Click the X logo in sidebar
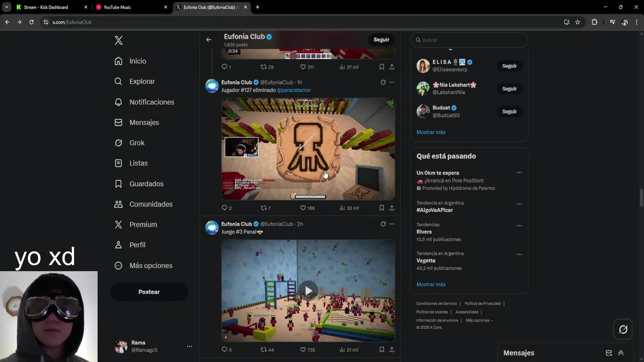Image resolution: width=644 pixels, height=362 pixels. click(119, 41)
